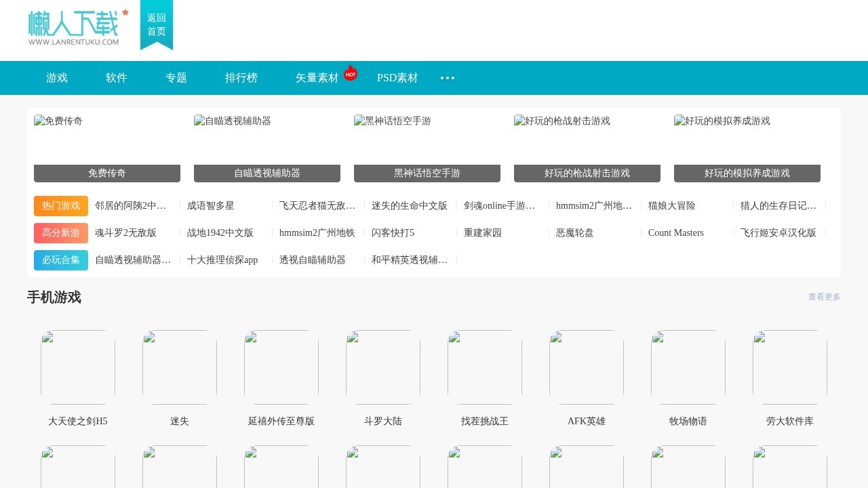Screen dimensions: 868x488
Task: Open the "..." more navigation menu
Action: point(447,78)
